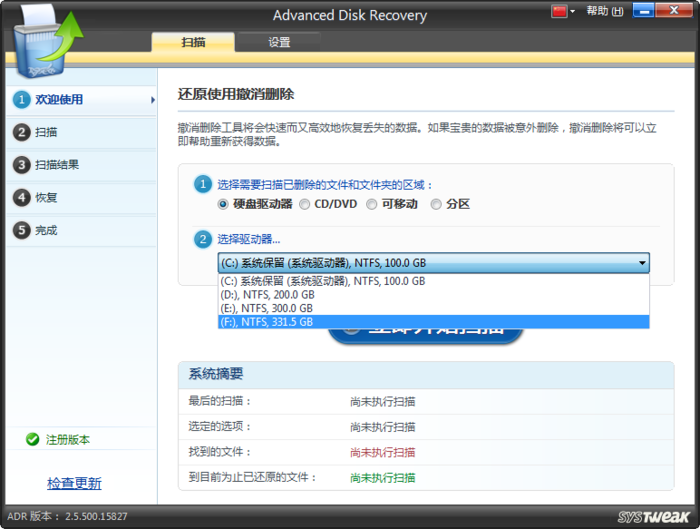
Task: Open the language flag selector
Action: [559, 11]
